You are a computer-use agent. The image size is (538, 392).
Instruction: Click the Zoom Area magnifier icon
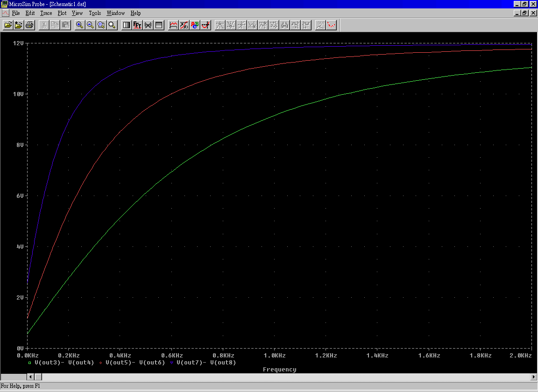coord(101,25)
